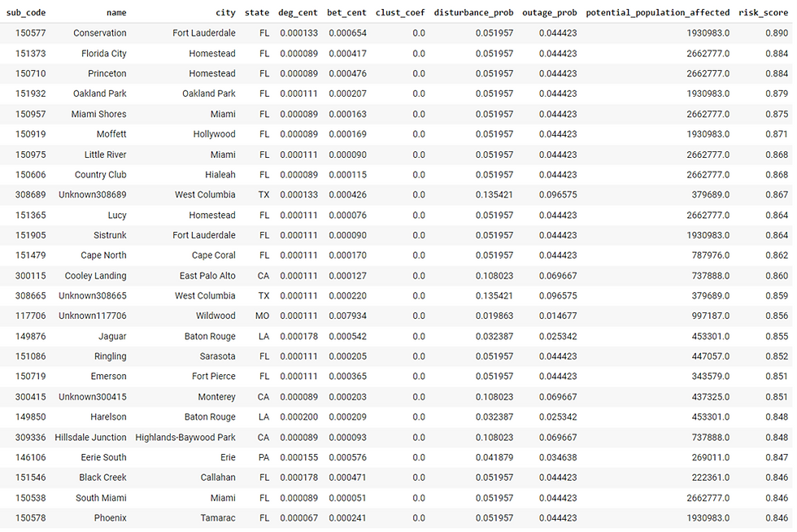The image size is (797, 532).
Task: Select risk_score value 0.847
Action: [x=777, y=457]
